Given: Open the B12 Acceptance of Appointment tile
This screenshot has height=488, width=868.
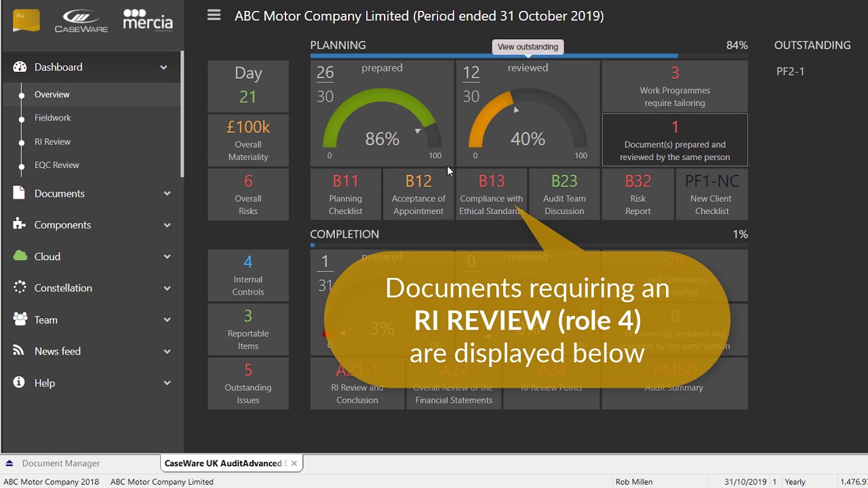Looking at the screenshot, I should tap(418, 194).
